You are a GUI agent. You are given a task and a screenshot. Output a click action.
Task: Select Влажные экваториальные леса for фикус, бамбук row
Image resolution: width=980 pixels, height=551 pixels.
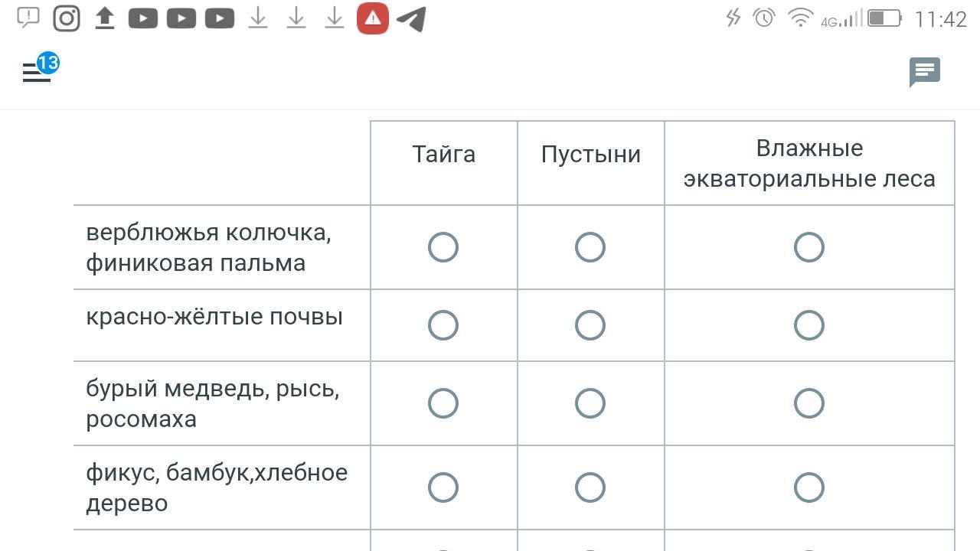[809, 487]
